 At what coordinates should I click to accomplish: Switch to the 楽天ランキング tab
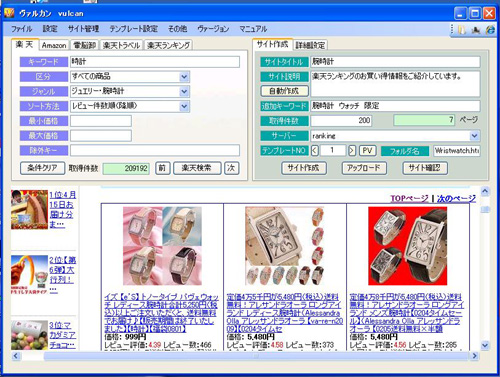tap(168, 45)
